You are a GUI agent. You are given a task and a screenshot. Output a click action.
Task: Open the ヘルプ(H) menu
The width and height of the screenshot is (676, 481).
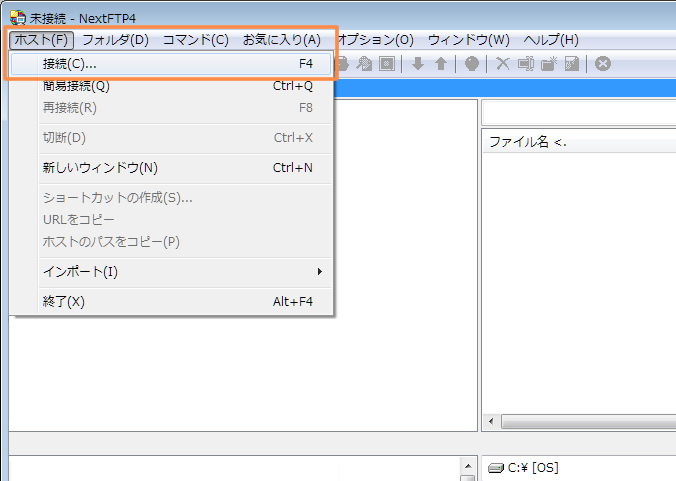pos(551,40)
